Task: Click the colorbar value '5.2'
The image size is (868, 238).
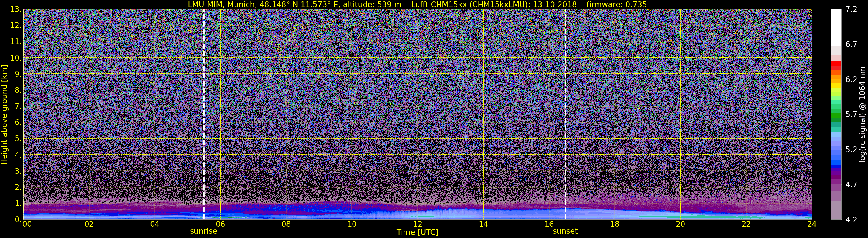Action: click(851, 150)
